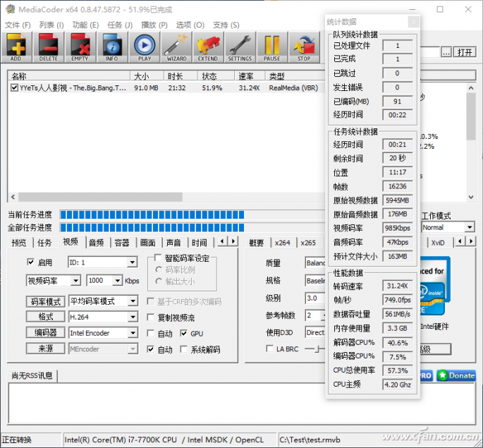The image size is (483, 448).
Task: Pause transcoding with the PAUSE icon
Action: point(272,47)
